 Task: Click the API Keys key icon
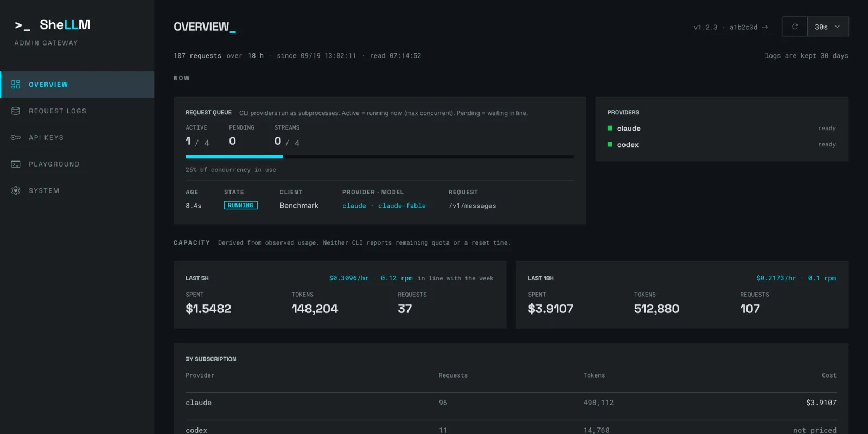point(16,138)
